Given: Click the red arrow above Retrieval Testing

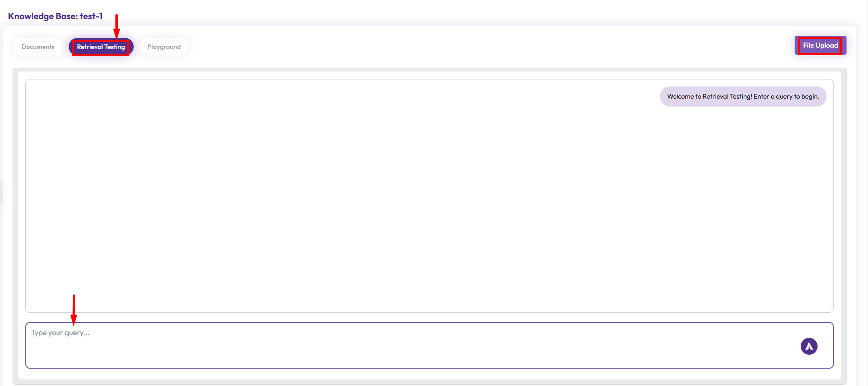Looking at the screenshot, I should [x=117, y=26].
